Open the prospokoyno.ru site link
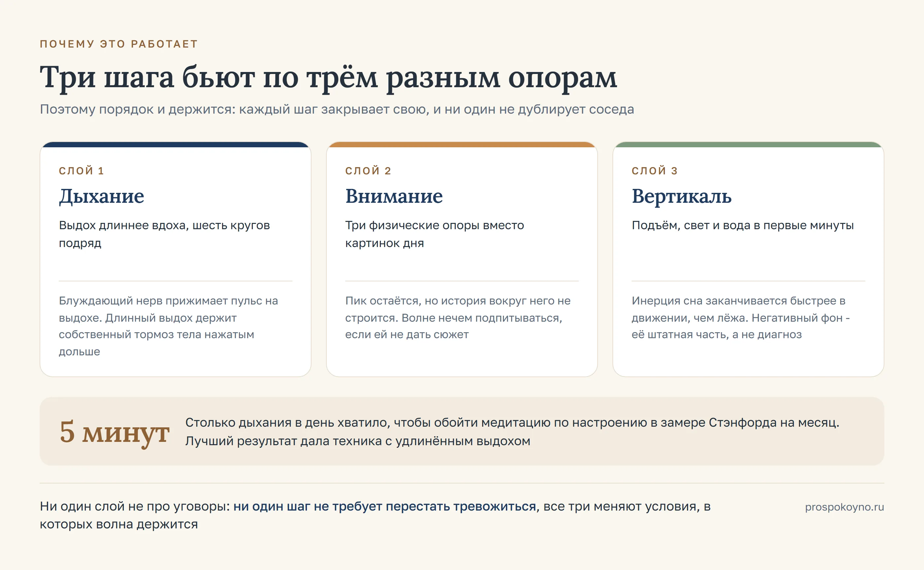924x570 pixels. [x=844, y=507]
